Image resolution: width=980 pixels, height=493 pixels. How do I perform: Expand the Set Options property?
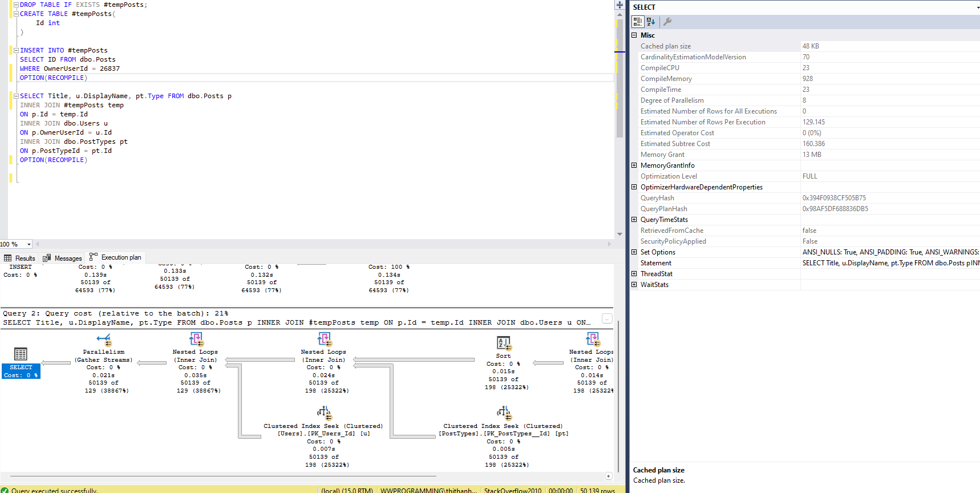[x=634, y=252]
